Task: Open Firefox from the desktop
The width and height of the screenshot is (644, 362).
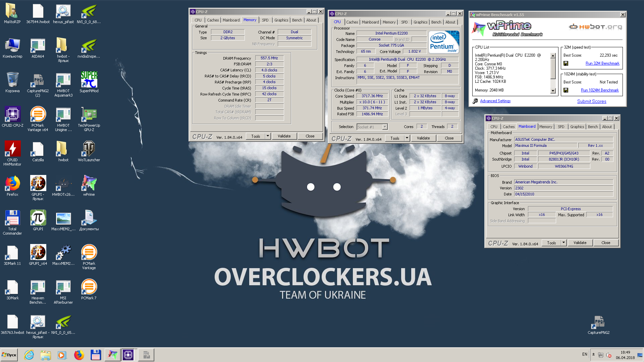Action: pos(12,186)
